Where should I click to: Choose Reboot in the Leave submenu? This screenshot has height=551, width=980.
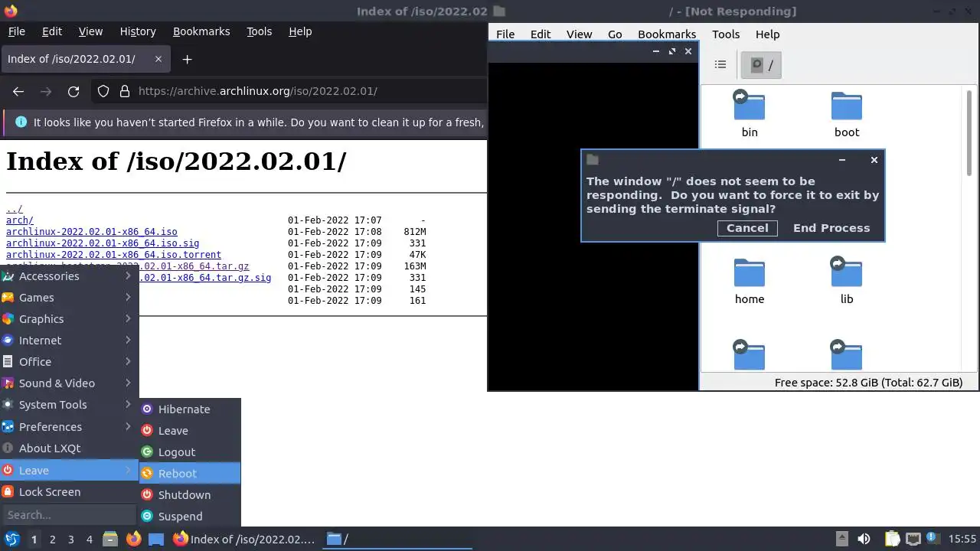tap(190, 474)
